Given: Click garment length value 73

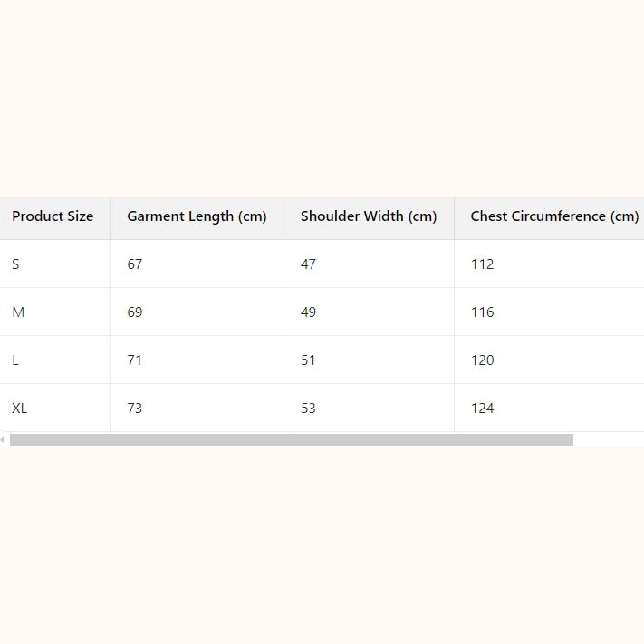Looking at the screenshot, I should point(135,409).
